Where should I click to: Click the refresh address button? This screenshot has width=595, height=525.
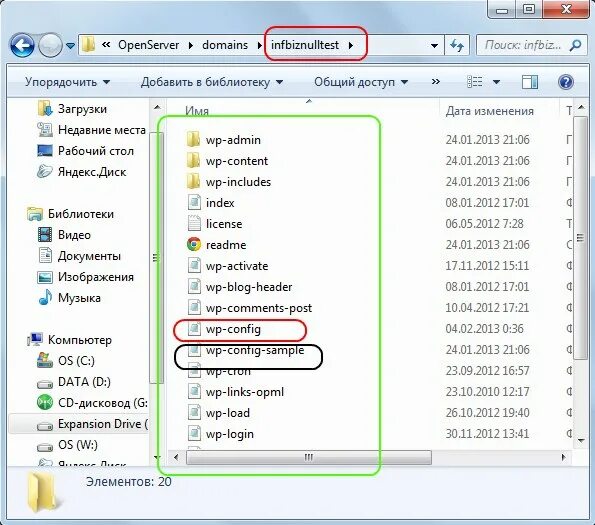pyautogui.click(x=457, y=46)
